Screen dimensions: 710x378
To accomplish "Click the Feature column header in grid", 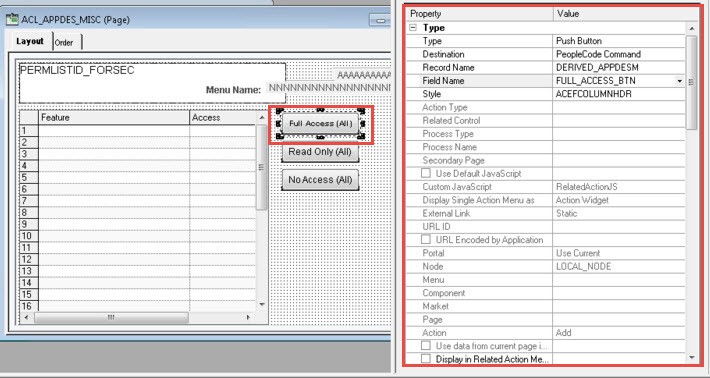I will point(114,117).
